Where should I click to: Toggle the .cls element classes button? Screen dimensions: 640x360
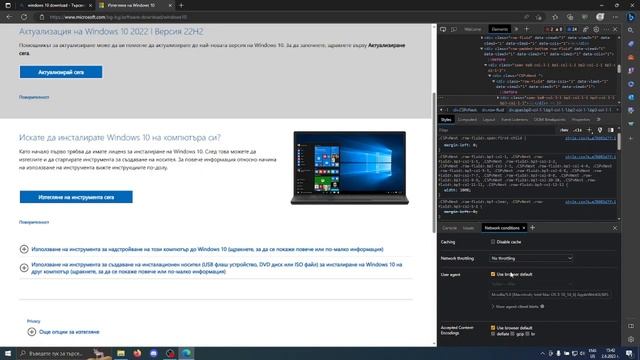578,130
